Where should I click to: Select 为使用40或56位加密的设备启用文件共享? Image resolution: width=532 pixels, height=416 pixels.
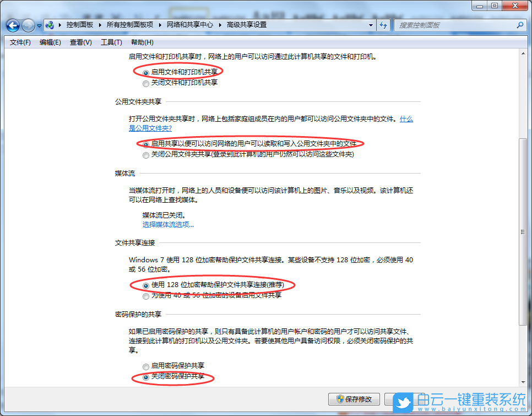[145, 296]
